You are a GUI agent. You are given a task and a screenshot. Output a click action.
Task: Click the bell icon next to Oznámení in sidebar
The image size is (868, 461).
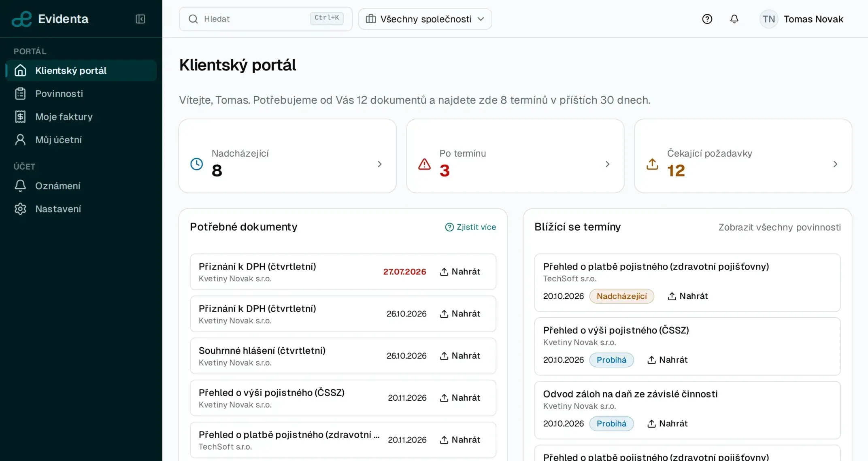pos(20,186)
